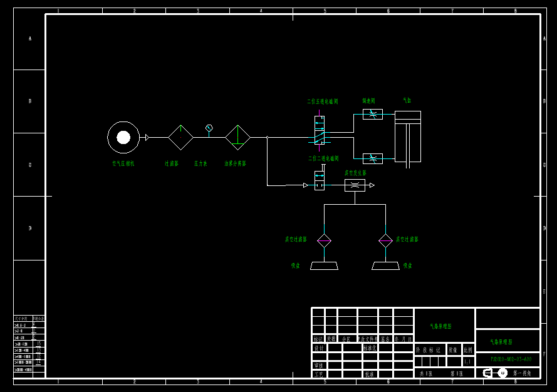Click the 年 月 日 header cell

click(403, 339)
